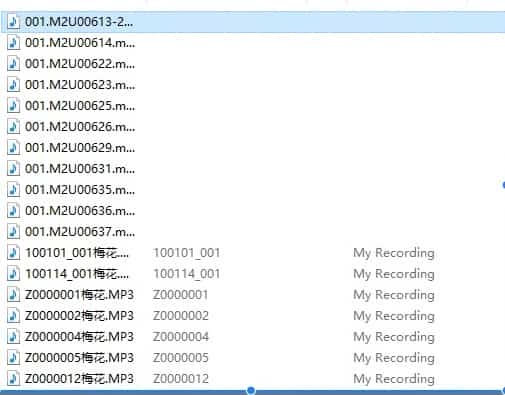This screenshot has height=395, width=505.
Task: Click My Recording in 100101_001 row
Action: click(394, 254)
